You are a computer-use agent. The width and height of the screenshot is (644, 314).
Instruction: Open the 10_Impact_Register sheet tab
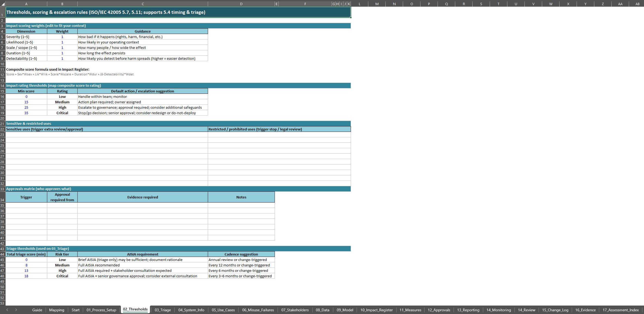[376, 310]
